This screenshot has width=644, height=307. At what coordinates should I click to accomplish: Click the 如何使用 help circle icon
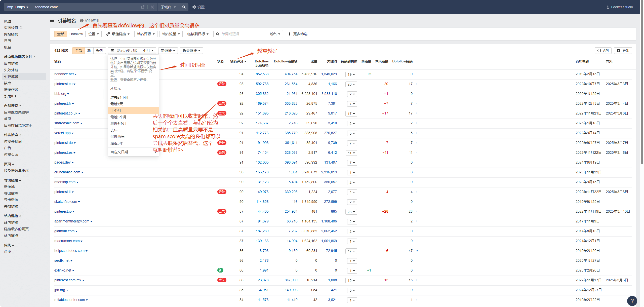coord(81,20)
